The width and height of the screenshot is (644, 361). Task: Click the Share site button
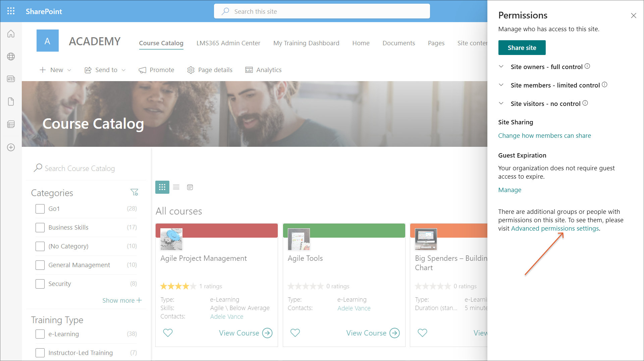pyautogui.click(x=522, y=48)
